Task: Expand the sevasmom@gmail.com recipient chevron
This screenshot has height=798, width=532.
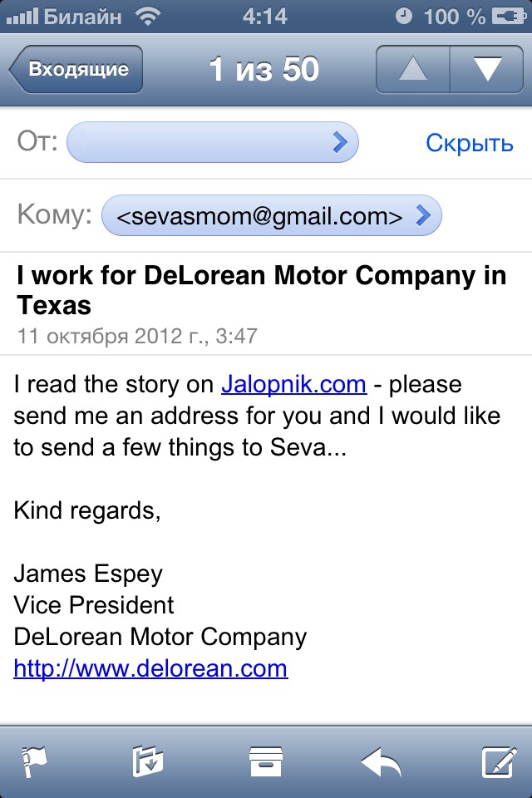Action: pos(423,215)
